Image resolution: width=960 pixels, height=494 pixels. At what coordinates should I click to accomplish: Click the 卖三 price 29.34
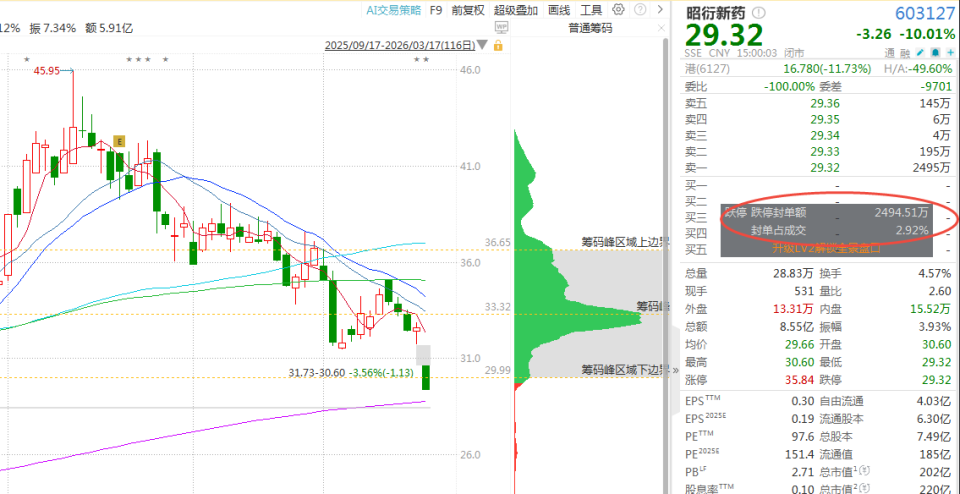point(825,135)
